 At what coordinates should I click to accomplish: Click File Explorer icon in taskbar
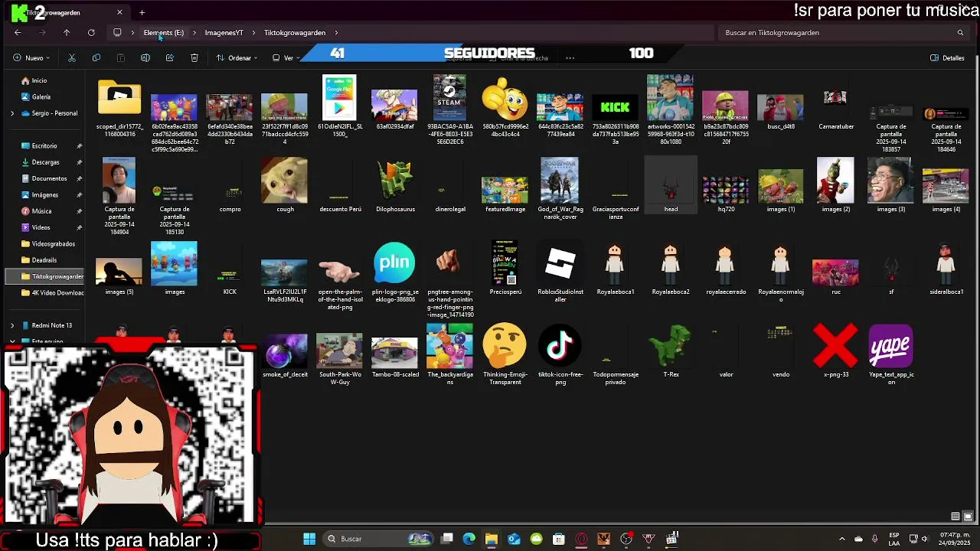pos(492,539)
